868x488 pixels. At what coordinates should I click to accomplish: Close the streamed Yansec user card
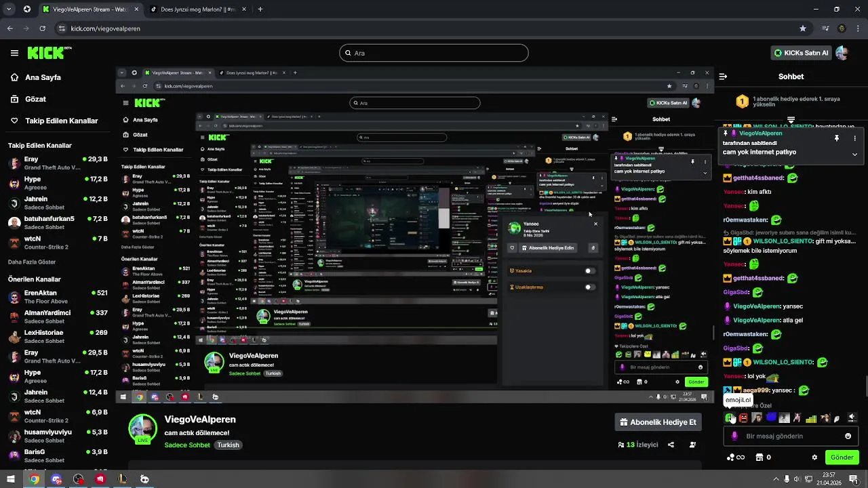tap(595, 224)
